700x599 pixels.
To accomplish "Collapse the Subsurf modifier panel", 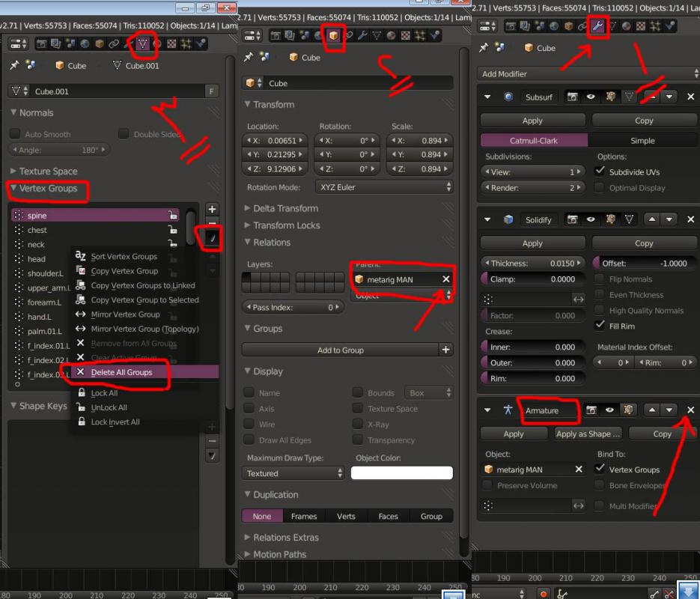I will [487, 97].
